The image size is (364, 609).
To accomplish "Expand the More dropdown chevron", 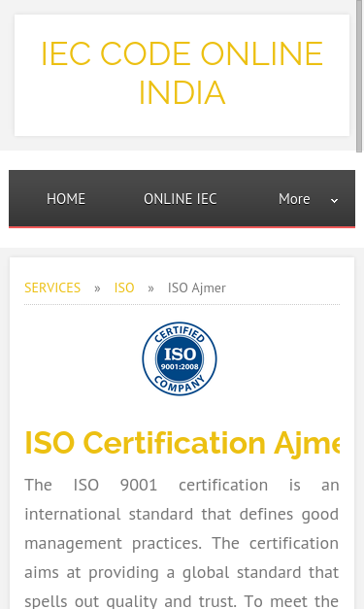I will (334, 201).
